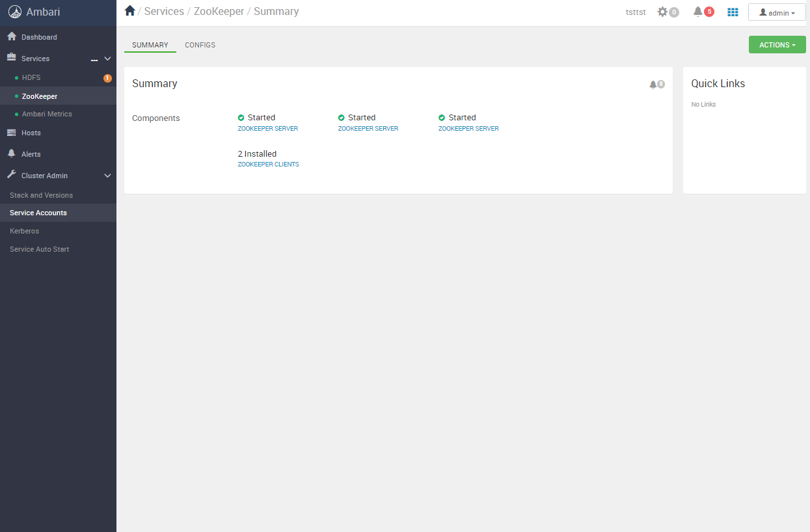Click the third ZooKeeper Server link
Viewport: 810px width, 532px height.
pos(468,129)
